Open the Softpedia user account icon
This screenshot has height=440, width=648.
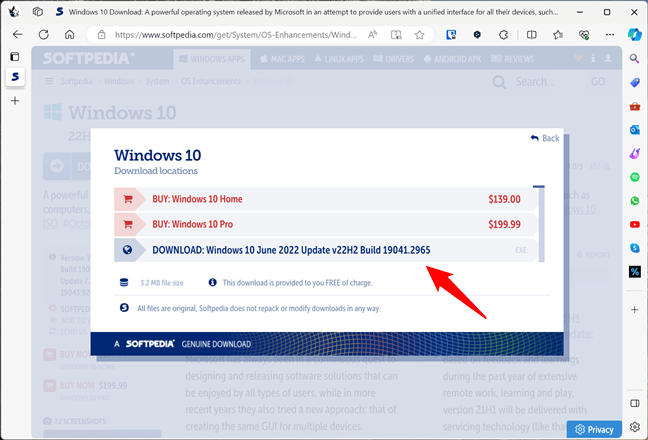[x=608, y=58]
